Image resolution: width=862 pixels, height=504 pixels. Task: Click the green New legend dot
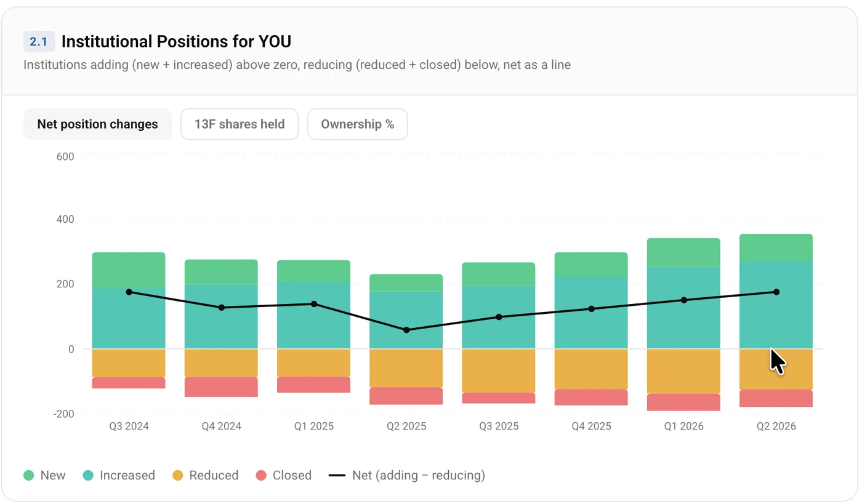pos(28,475)
